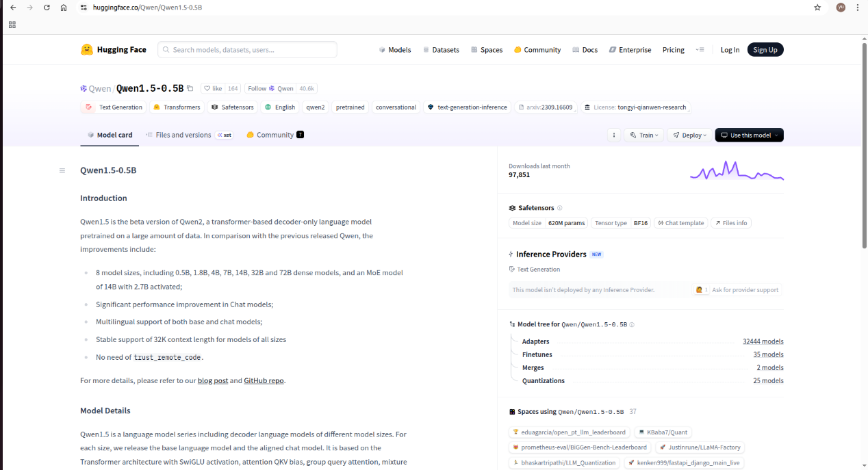This screenshot has height=470, width=868.
Task: Click the Hugging Face logo icon
Action: (x=87, y=50)
